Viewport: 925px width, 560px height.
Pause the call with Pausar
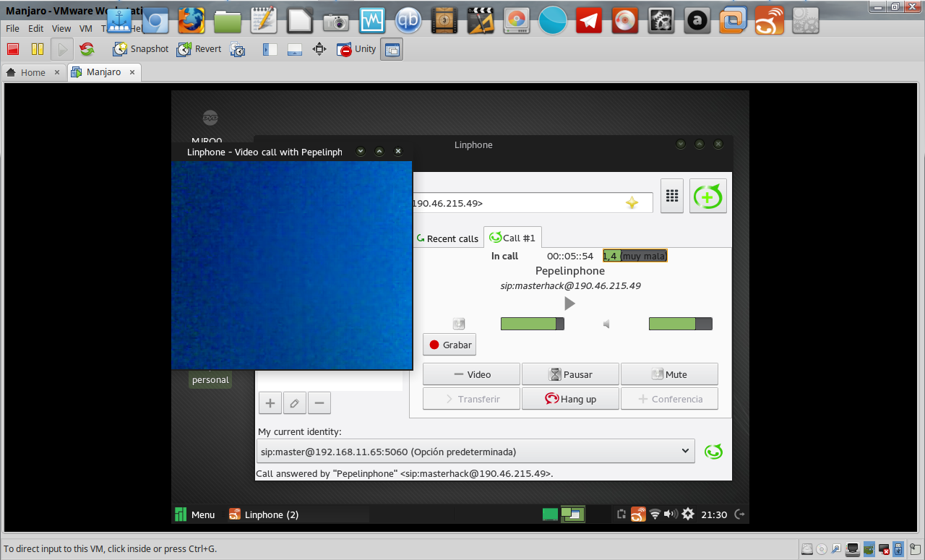point(570,374)
